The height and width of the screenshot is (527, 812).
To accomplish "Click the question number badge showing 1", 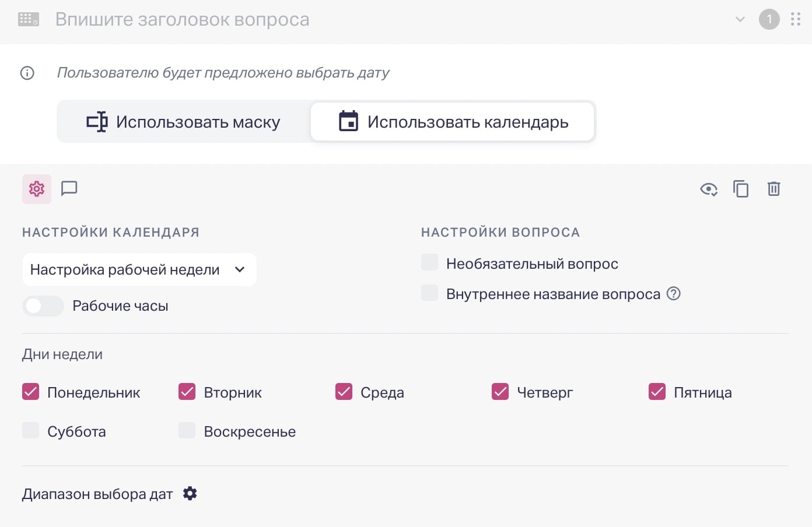I will (769, 19).
